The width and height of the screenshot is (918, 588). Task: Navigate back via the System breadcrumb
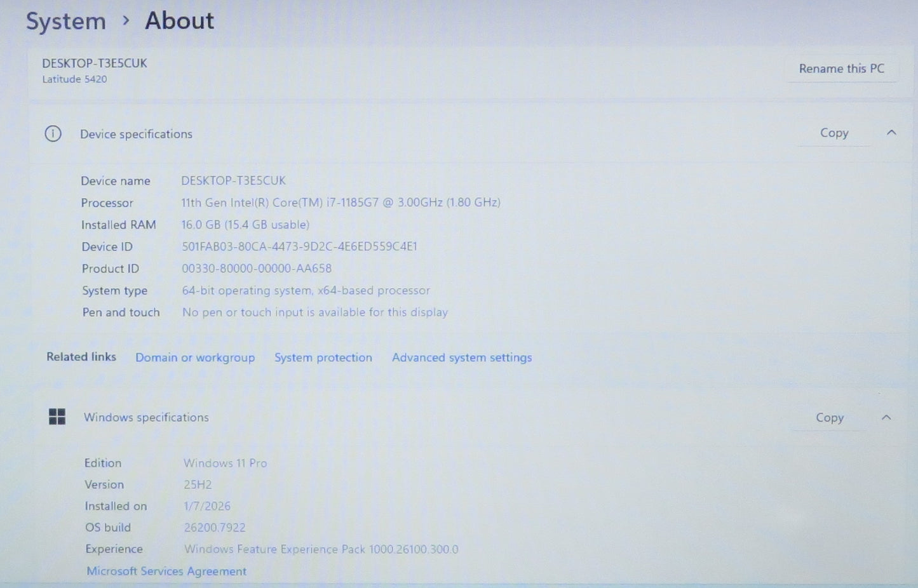[65, 21]
